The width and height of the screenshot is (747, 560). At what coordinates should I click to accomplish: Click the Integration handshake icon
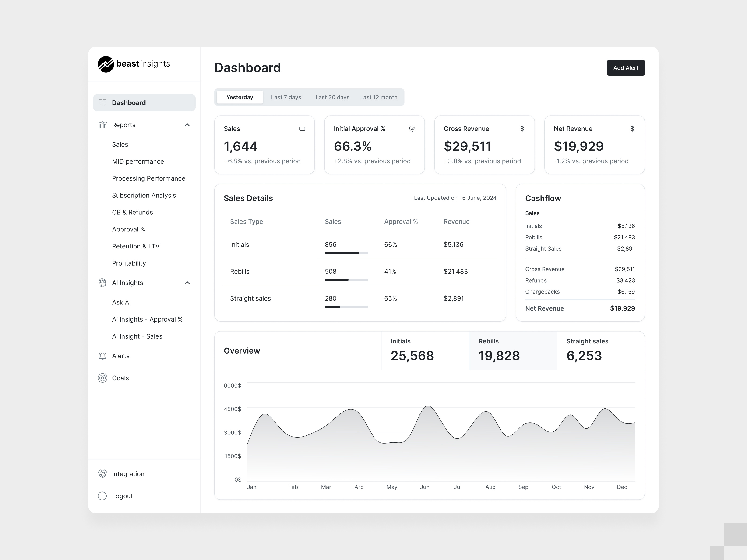[x=103, y=474]
